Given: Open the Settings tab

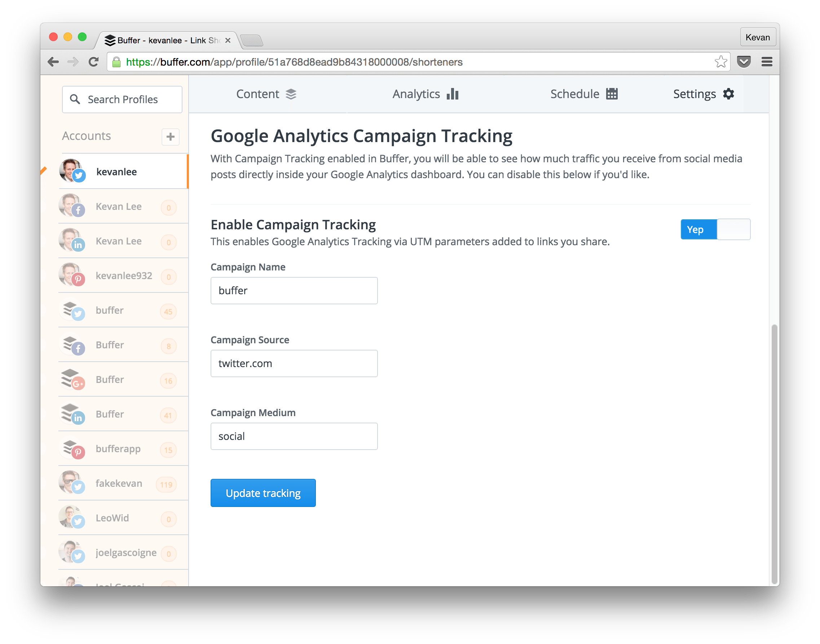Looking at the screenshot, I should (704, 94).
